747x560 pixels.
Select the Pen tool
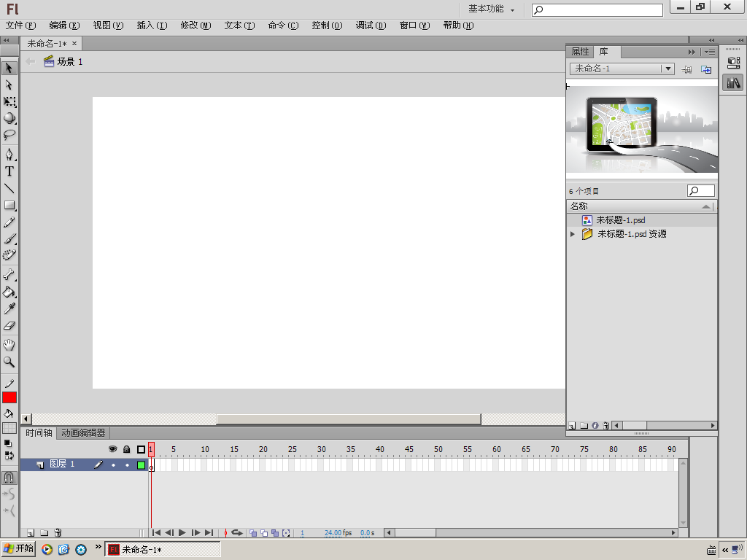[9, 155]
